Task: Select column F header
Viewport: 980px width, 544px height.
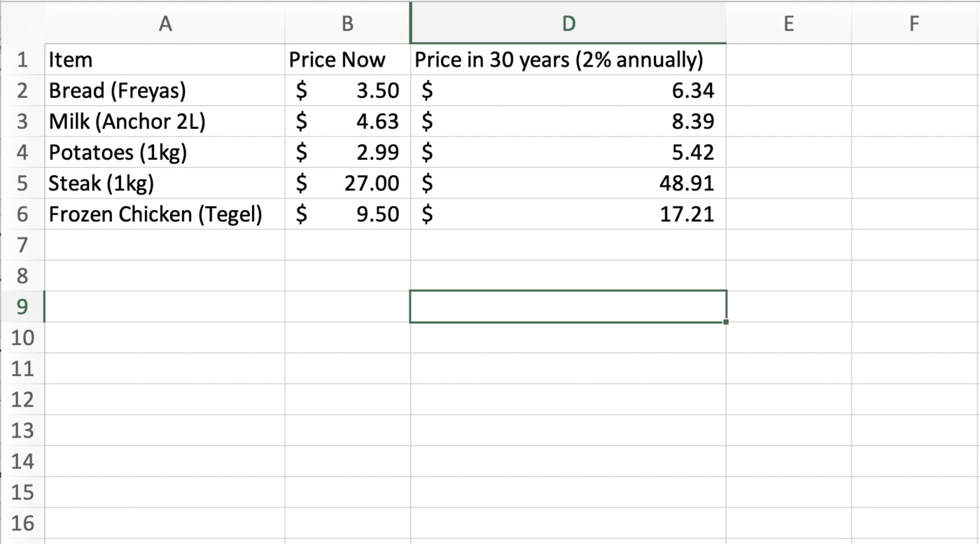Action: (914, 23)
